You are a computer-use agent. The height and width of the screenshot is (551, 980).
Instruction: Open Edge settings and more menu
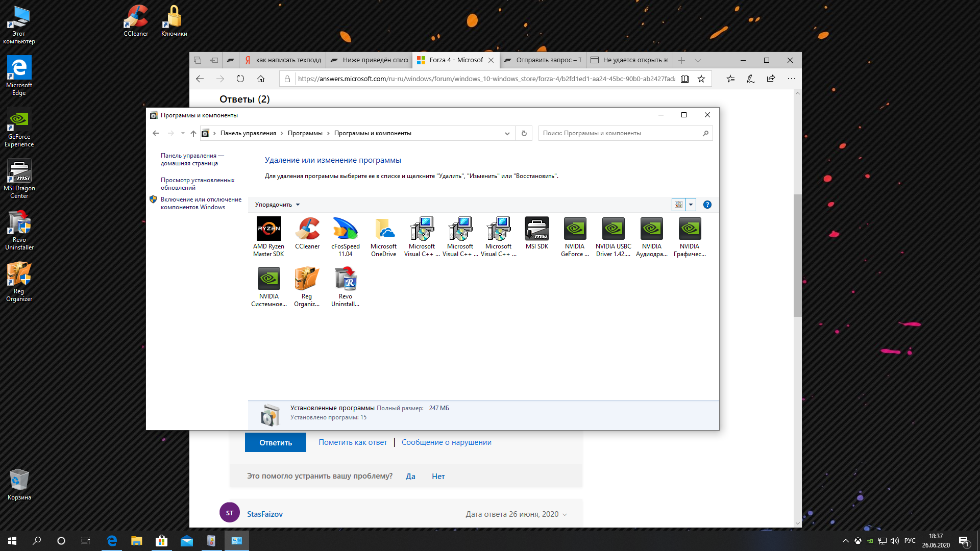[791, 79]
